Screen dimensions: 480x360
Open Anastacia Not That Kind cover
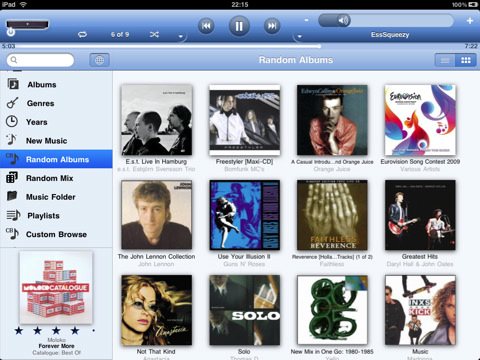(x=157, y=310)
